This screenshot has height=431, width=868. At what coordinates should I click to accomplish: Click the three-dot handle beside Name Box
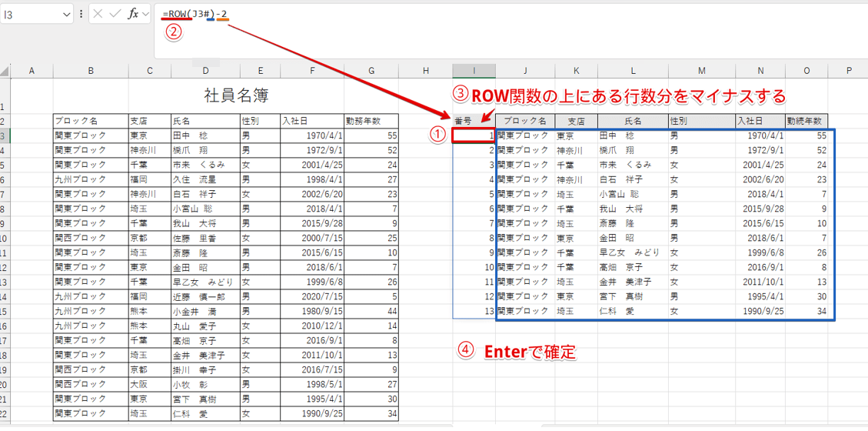click(x=81, y=14)
